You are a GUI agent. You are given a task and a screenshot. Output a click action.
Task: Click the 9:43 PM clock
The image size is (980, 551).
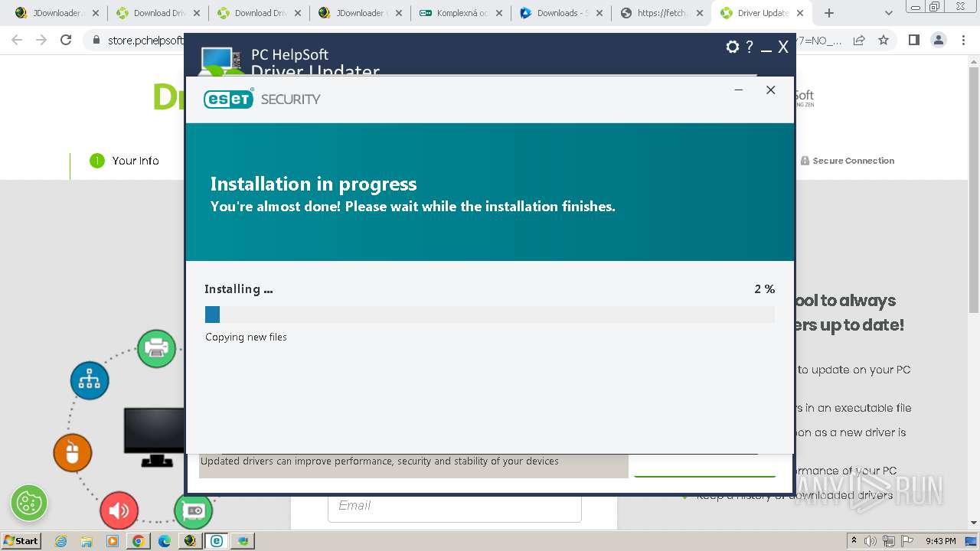click(941, 541)
